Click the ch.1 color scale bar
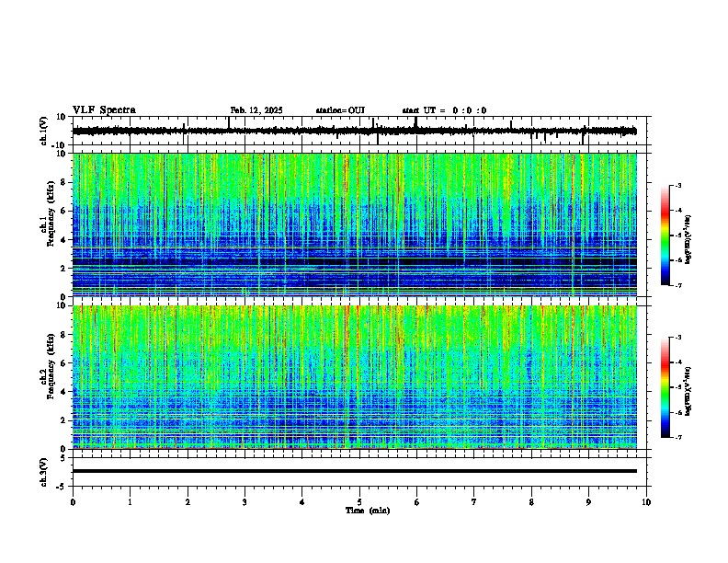 (x=665, y=236)
